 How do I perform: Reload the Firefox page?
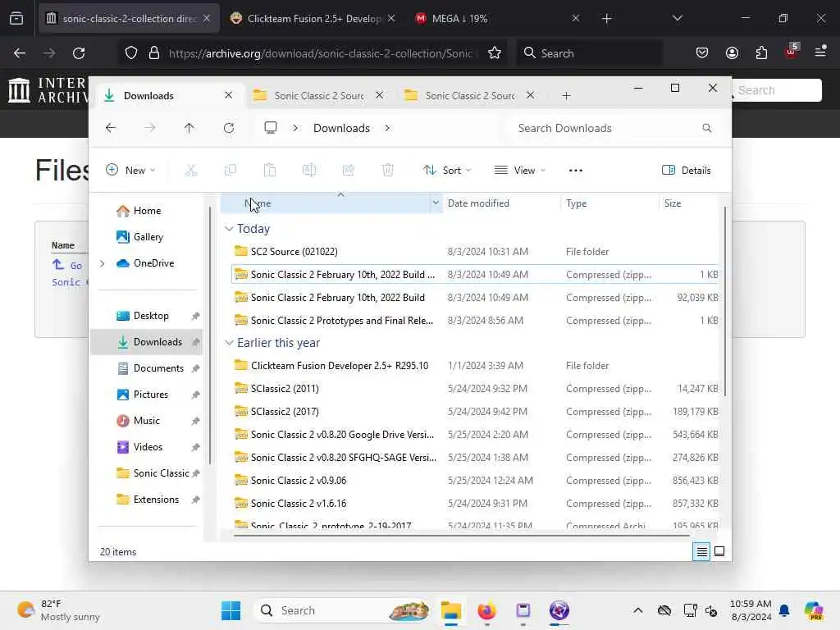[x=79, y=53]
